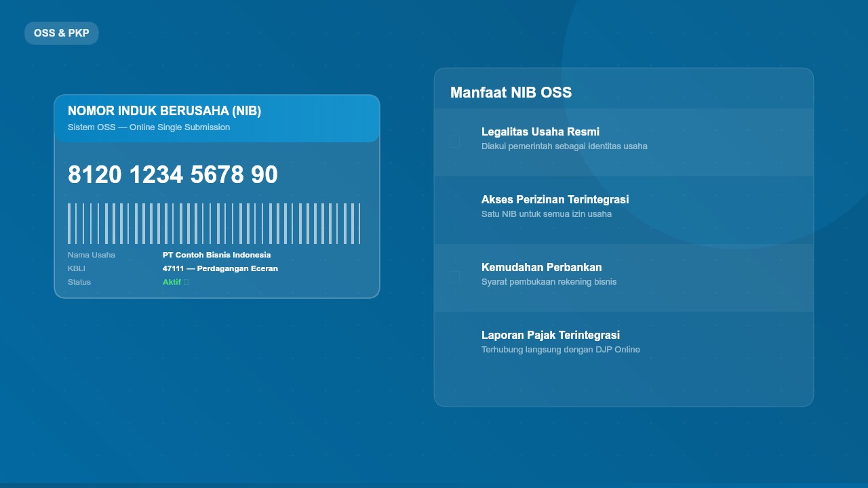The height and width of the screenshot is (488, 868).
Task: Click the Manfaat NIB OSS panel title
Action: click(x=511, y=93)
